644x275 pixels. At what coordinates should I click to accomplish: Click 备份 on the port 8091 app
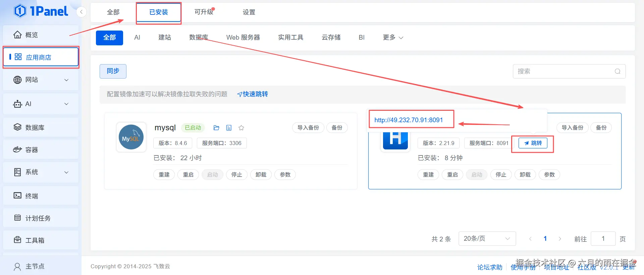[601, 128]
